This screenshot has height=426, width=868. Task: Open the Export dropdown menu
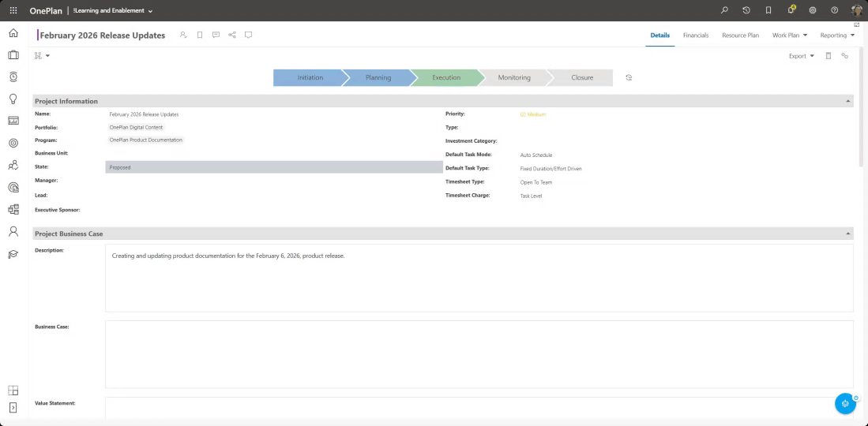[801, 56]
